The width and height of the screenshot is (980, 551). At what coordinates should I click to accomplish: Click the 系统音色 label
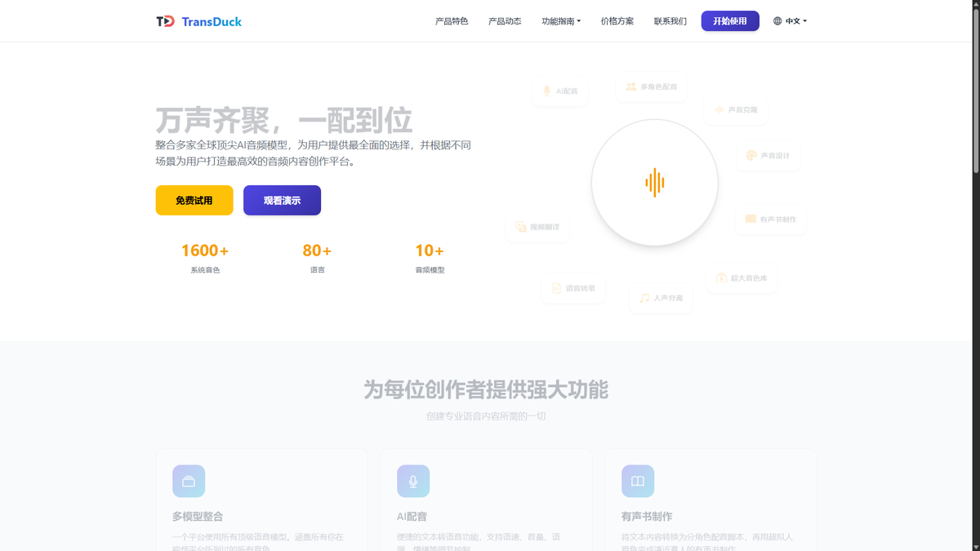click(x=205, y=270)
